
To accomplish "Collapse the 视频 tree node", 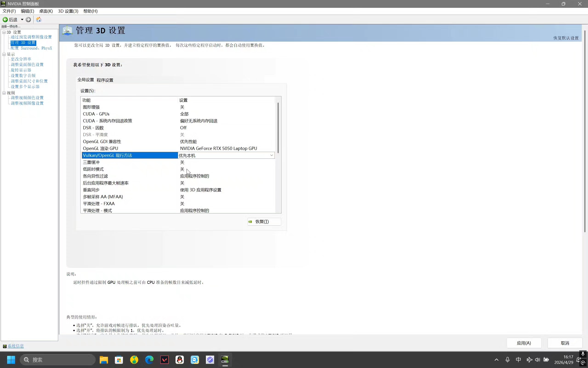I will click(4, 93).
